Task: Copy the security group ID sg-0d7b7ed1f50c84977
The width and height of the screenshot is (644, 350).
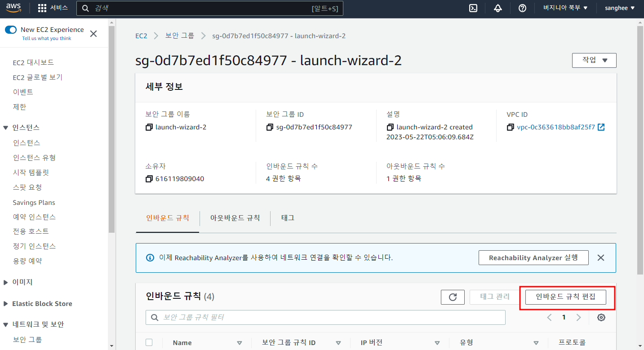Action: [x=270, y=127]
